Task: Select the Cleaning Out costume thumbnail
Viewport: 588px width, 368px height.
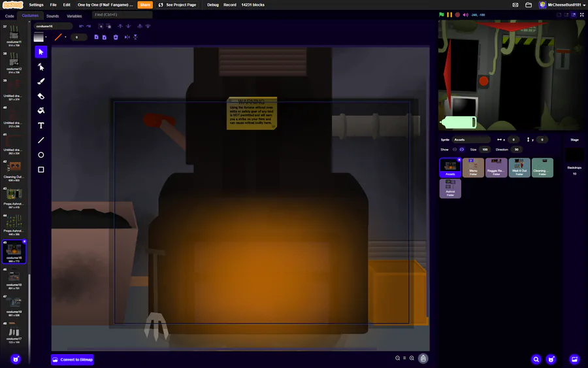Action: click(14, 171)
